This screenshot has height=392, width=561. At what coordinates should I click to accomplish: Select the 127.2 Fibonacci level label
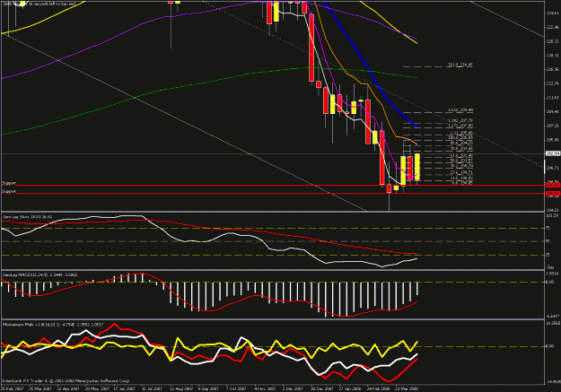click(460, 126)
